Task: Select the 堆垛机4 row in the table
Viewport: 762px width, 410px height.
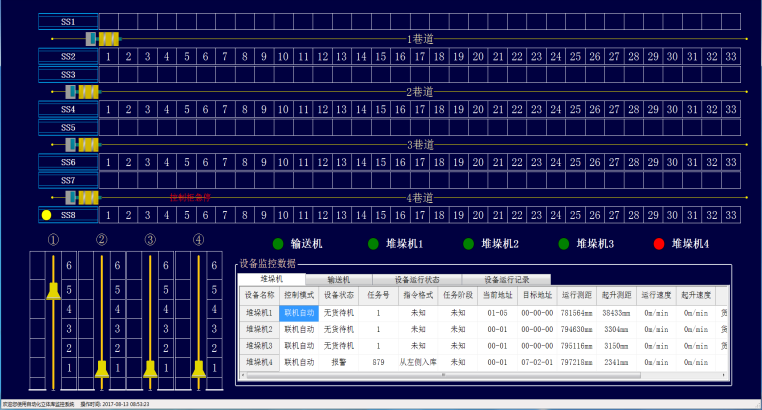Action: click(259, 362)
